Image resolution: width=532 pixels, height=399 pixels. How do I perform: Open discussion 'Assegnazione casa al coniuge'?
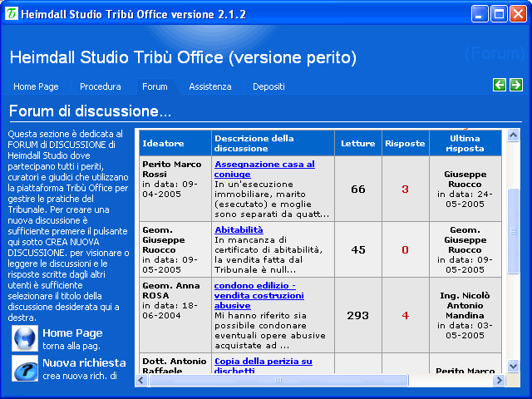pyautogui.click(x=264, y=170)
